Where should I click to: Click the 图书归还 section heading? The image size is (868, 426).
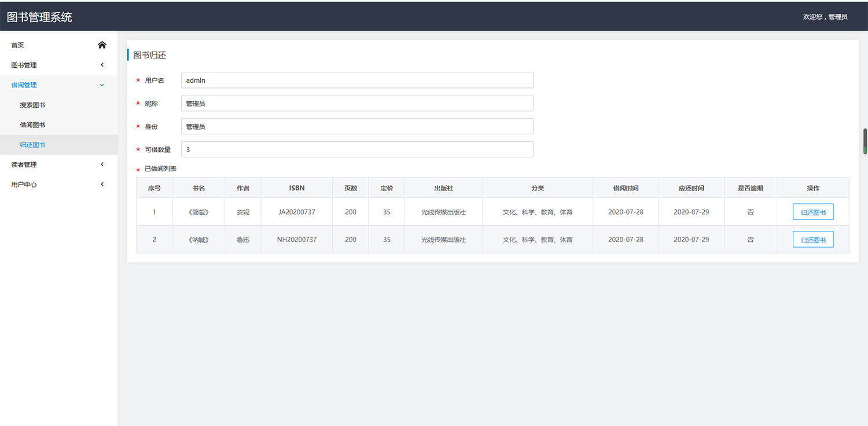pos(149,55)
